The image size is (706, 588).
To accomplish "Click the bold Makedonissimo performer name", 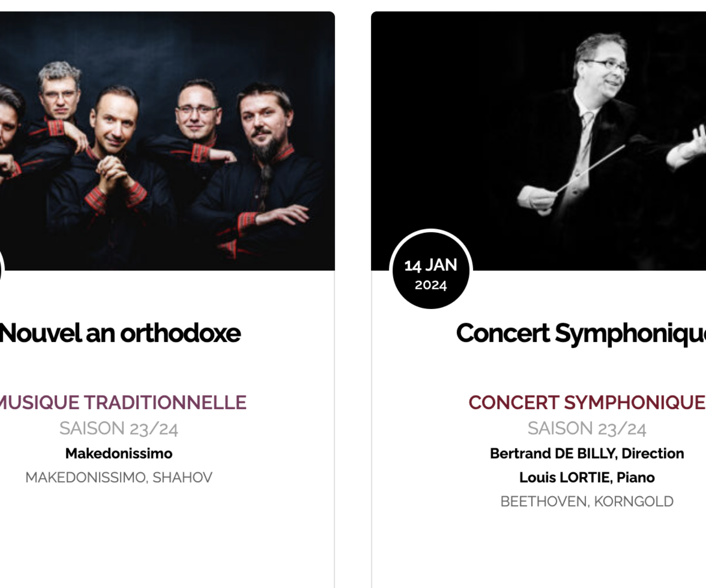I will pos(119,453).
